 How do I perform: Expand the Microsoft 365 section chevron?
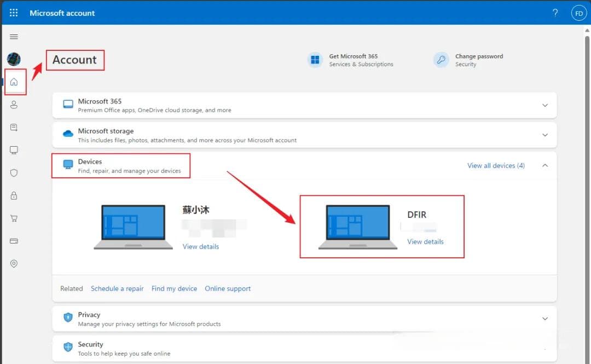tap(545, 105)
